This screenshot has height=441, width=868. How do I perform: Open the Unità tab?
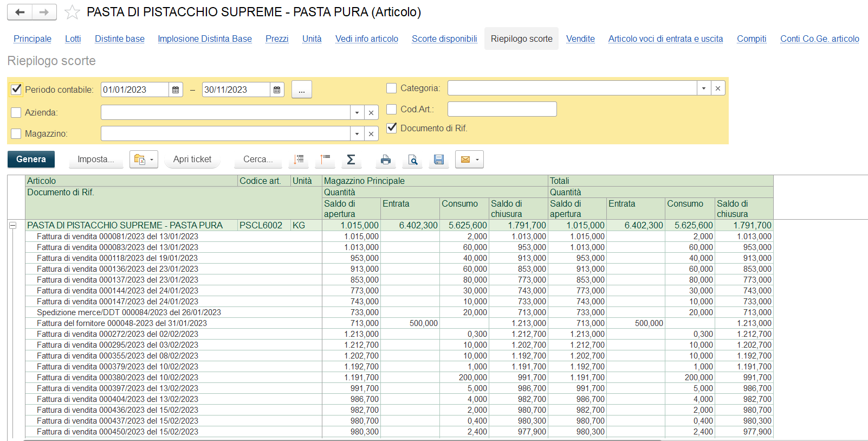tap(312, 39)
